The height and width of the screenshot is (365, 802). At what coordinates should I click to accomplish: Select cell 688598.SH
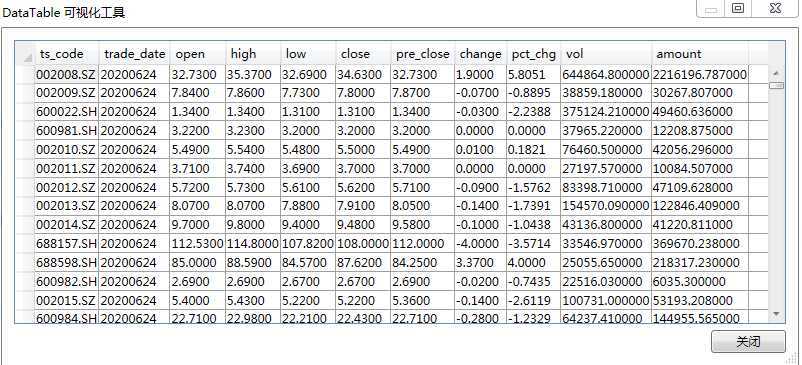(66, 263)
